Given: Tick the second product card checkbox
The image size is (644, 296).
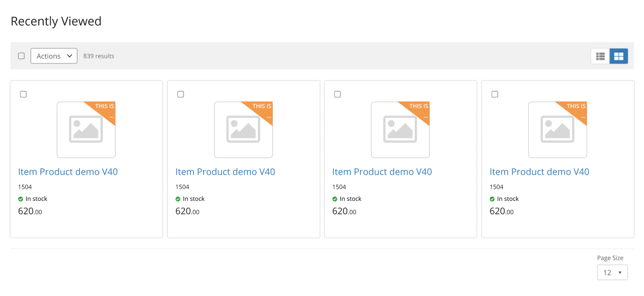Looking at the screenshot, I should [180, 94].
